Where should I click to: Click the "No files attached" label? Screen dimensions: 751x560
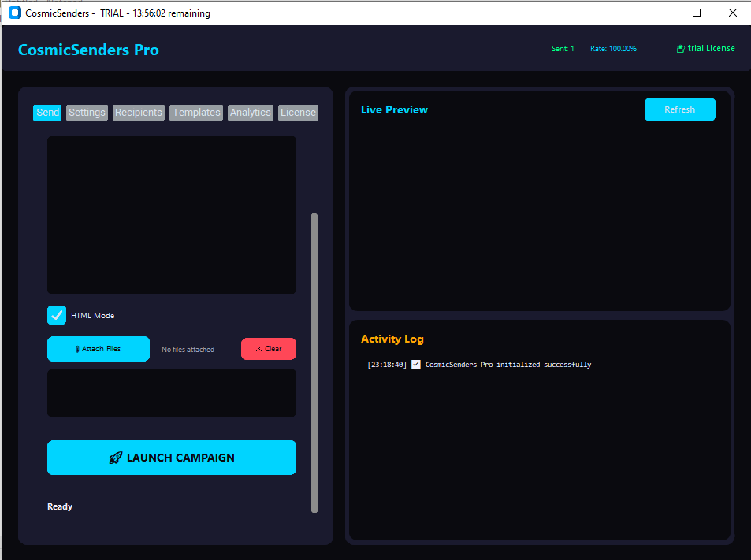tap(188, 350)
